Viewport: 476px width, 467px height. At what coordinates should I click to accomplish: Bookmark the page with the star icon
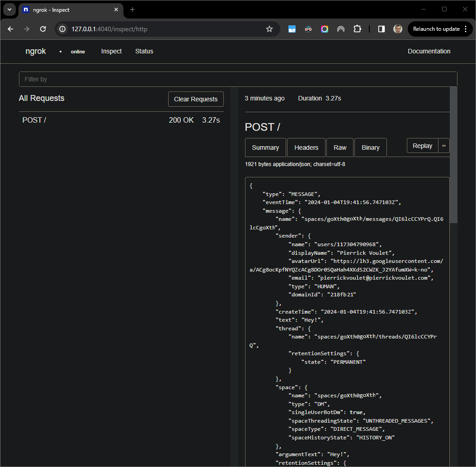pyautogui.click(x=269, y=29)
